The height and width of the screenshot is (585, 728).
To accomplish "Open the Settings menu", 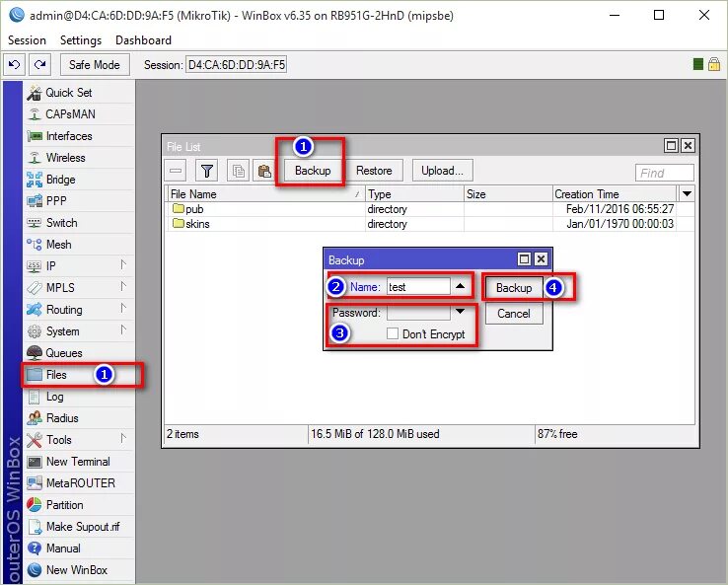I will 81,40.
